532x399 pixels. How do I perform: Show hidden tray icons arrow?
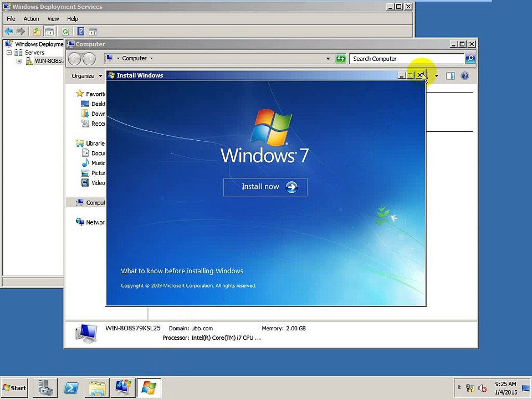(459, 387)
